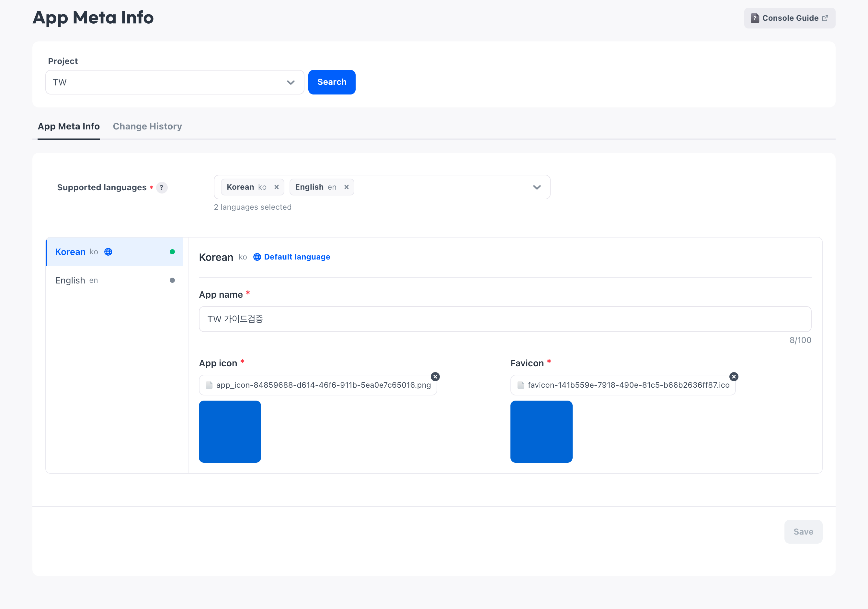Remove the Korean language tag
The height and width of the screenshot is (609, 868).
pos(276,187)
